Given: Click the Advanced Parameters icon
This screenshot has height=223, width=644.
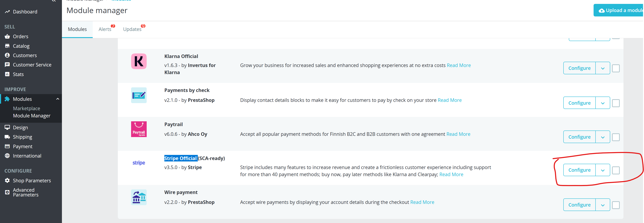Looking at the screenshot, I should [7, 192].
